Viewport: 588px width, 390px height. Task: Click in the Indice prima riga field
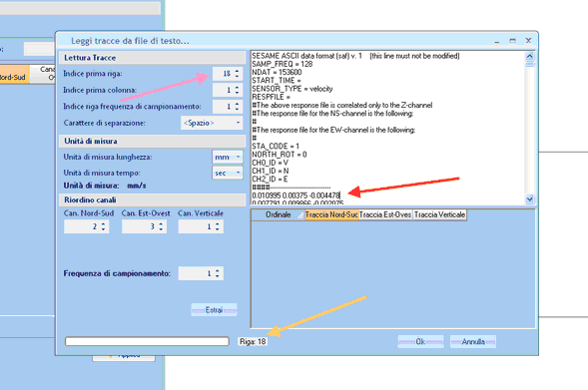224,74
